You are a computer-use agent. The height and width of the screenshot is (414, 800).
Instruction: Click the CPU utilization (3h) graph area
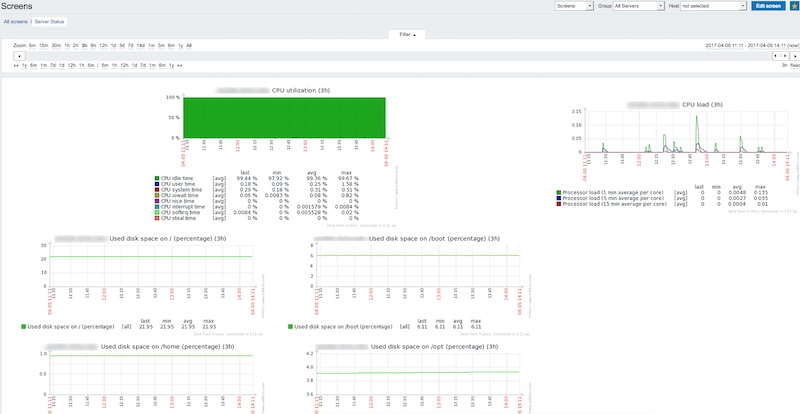coord(284,117)
